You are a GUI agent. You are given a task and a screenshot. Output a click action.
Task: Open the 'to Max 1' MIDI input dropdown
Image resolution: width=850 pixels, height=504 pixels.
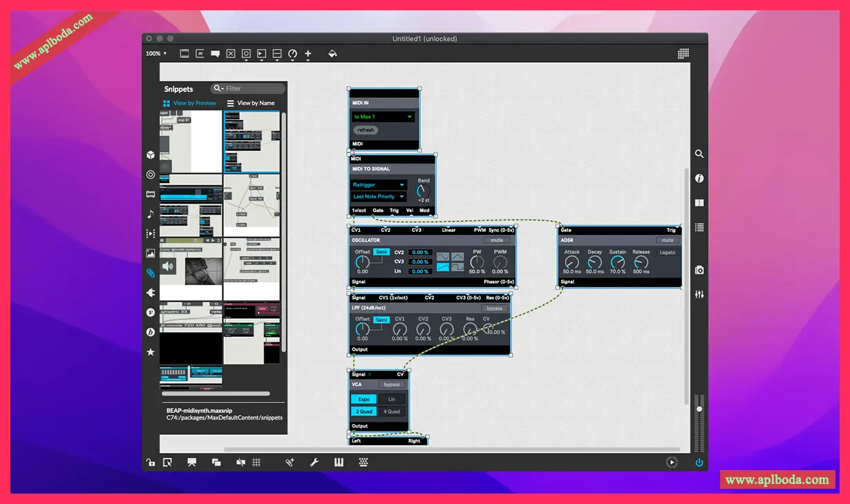[383, 117]
